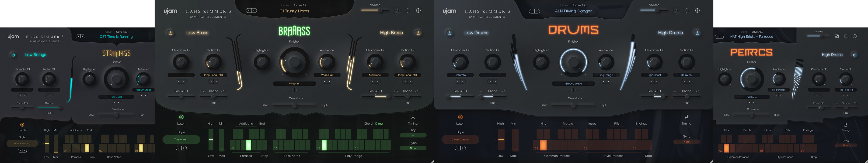
Task: Toggle High Drums power in PERCS window
Action: (x=855, y=55)
